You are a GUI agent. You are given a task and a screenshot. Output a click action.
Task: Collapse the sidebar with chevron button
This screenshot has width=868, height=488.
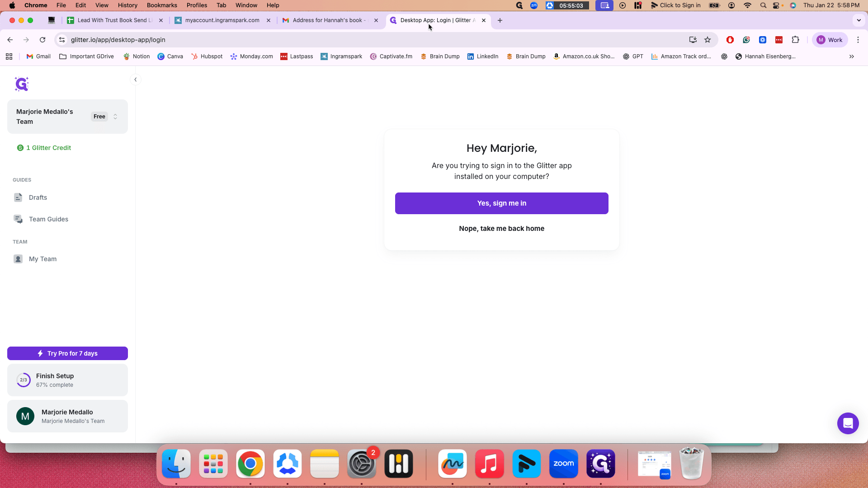point(135,80)
